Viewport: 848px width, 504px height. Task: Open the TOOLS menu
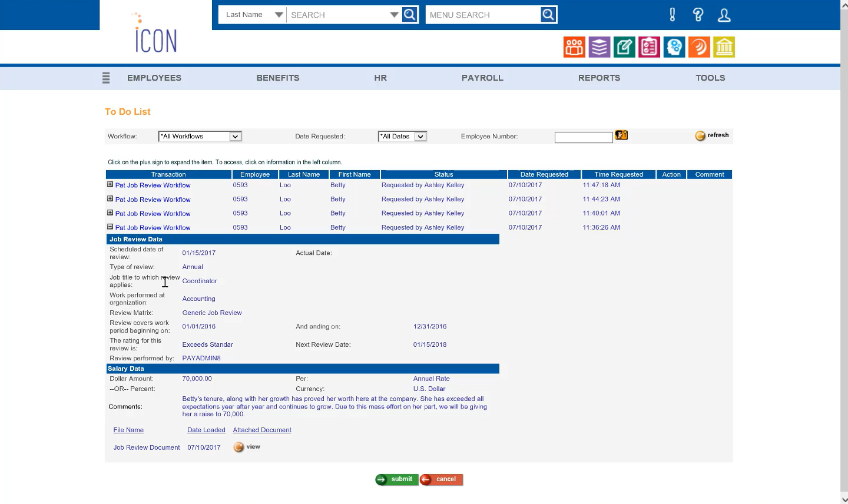click(x=710, y=78)
